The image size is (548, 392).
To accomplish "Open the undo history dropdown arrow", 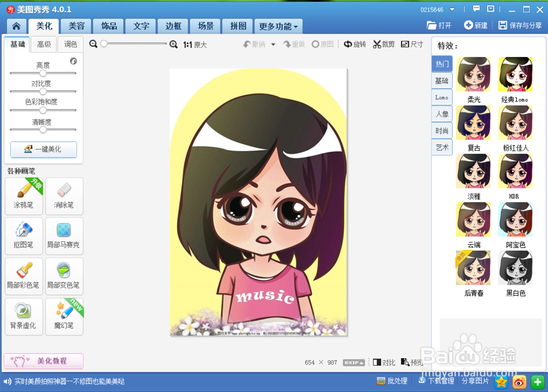I will [273, 44].
